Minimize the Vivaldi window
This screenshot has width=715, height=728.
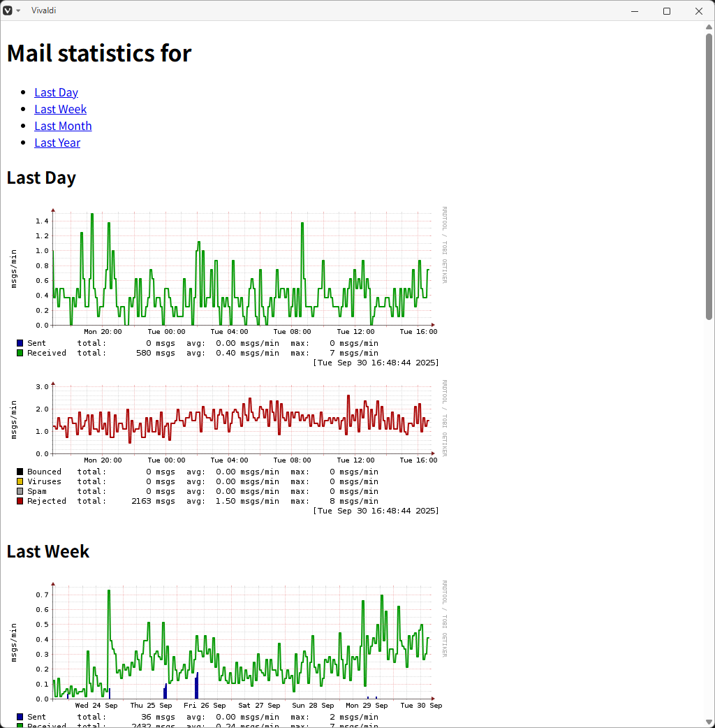635,10
